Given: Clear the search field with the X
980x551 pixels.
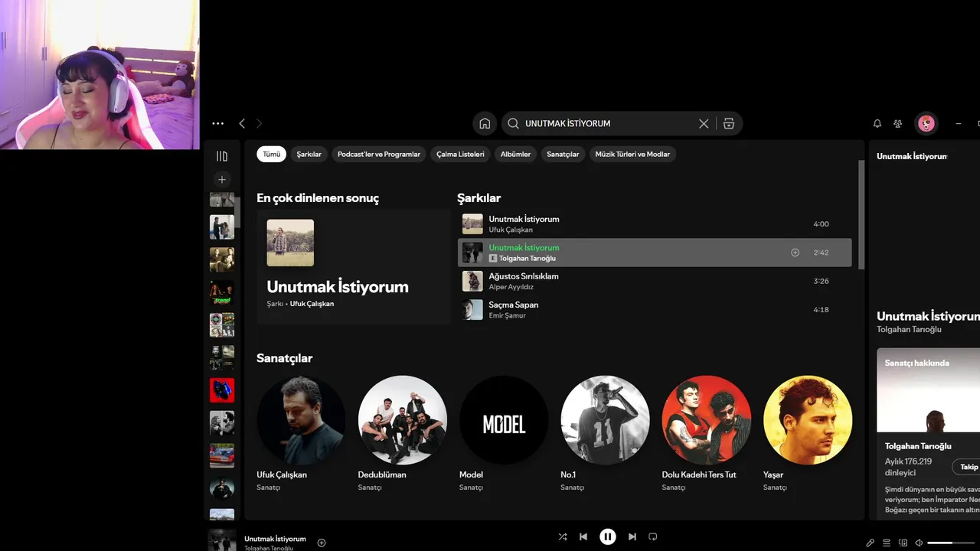Looking at the screenshot, I should (x=704, y=123).
